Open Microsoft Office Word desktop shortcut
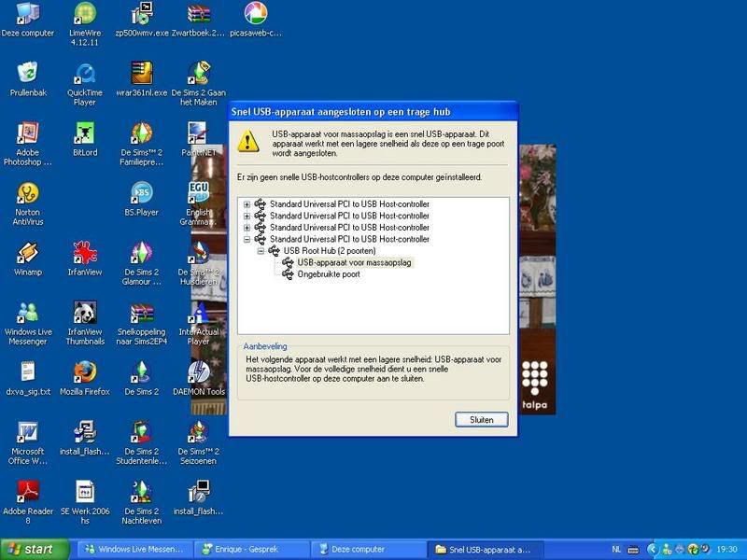 28,442
